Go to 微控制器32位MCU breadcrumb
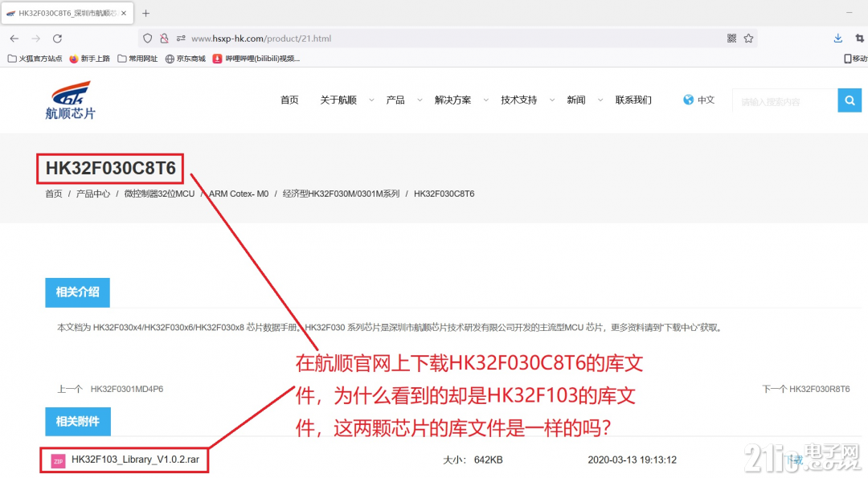The width and height of the screenshot is (868, 478). click(159, 194)
